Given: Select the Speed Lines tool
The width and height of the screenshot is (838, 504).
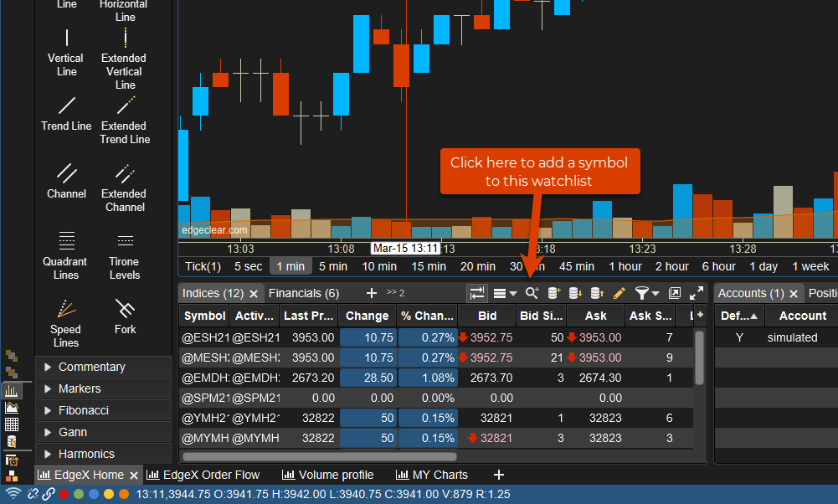Looking at the screenshot, I should pyautogui.click(x=66, y=323).
